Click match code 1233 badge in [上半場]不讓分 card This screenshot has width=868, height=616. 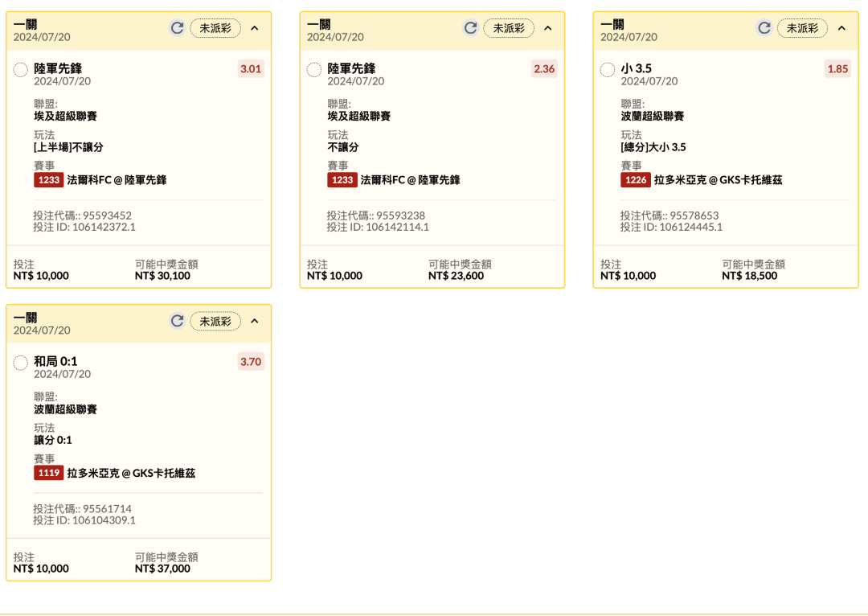(48, 180)
